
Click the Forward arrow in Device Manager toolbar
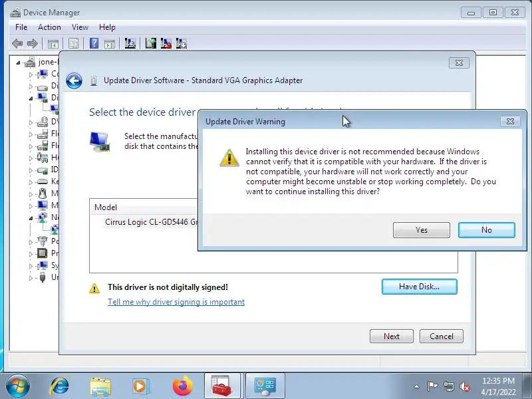pyautogui.click(x=33, y=43)
